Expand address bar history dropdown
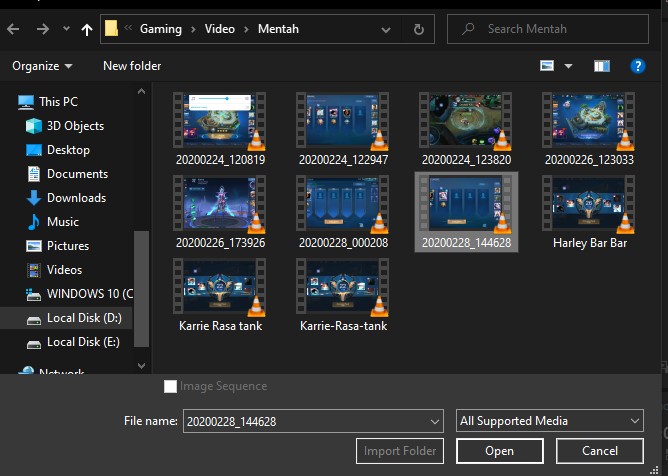 (386, 30)
